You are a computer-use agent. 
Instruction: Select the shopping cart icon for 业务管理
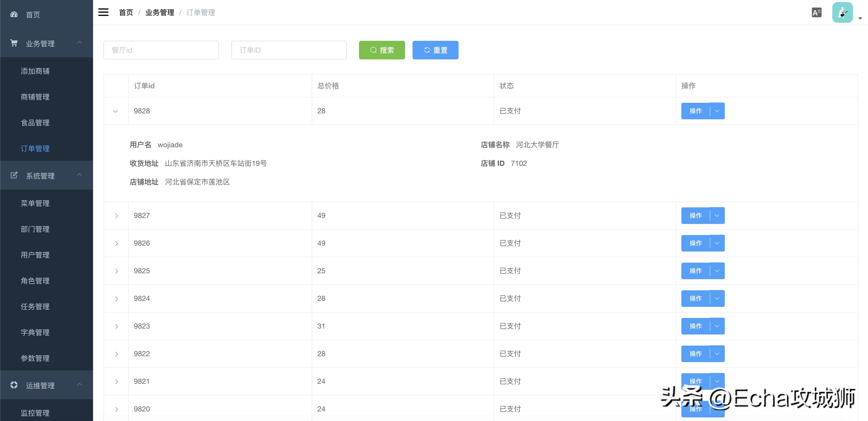[x=13, y=43]
